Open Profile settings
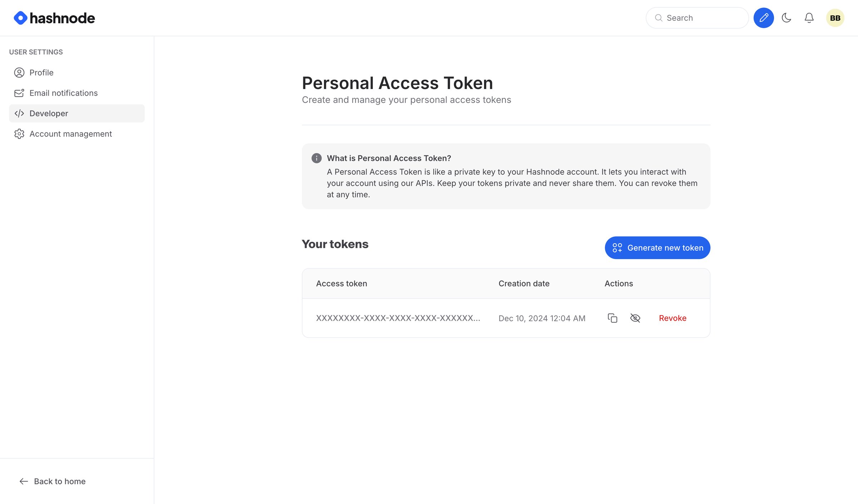The width and height of the screenshot is (858, 504). click(77, 73)
